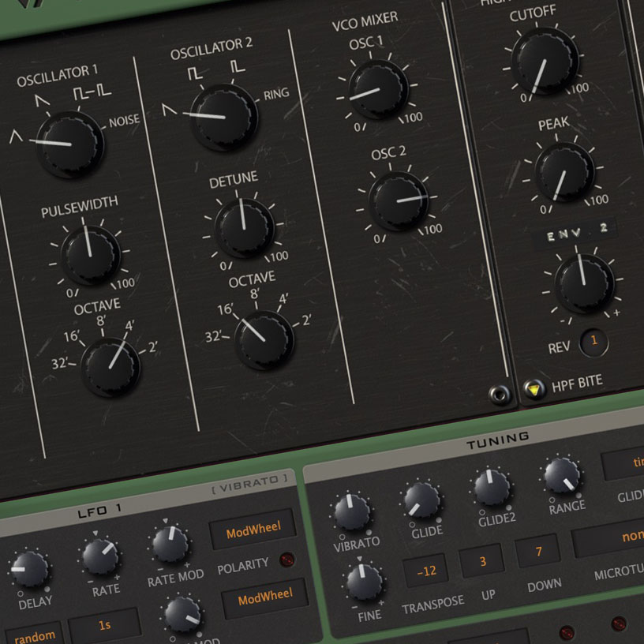644x644 pixels.
Task: Click the REV selector showing 1
Action: (x=593, y=342)
